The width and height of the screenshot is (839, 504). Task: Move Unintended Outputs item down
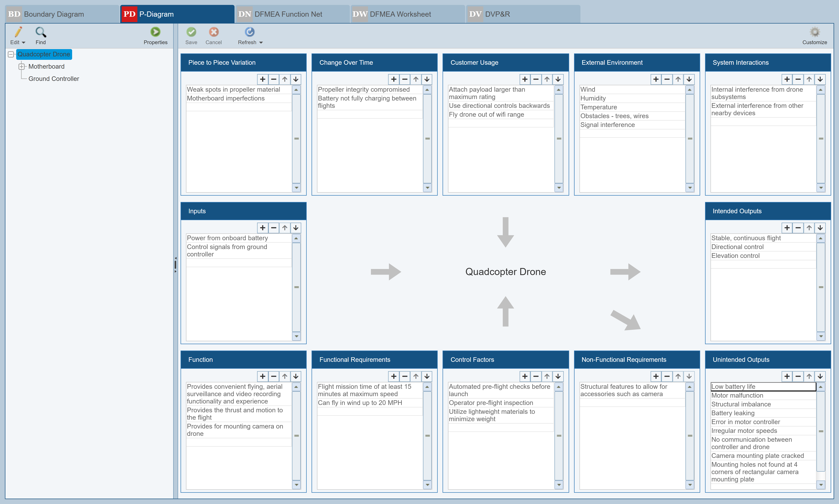tap(820, 376)
